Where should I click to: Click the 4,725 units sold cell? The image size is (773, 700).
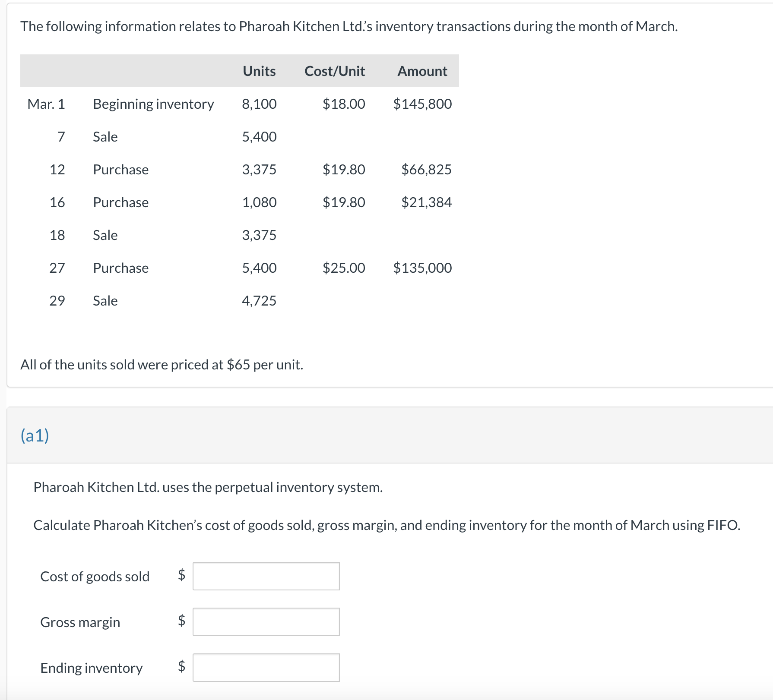pos(259,300)
